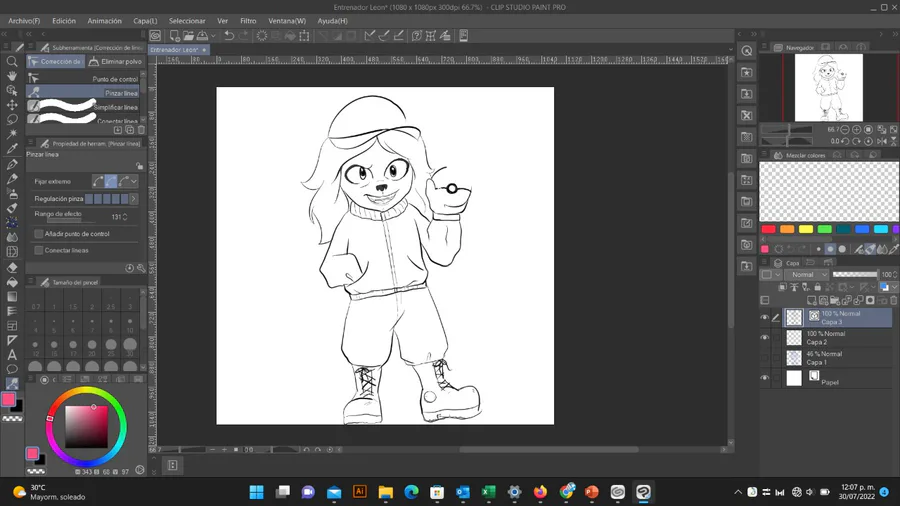Open the layer blending mode Normal dropdown
The height and width of the screenshot is (506, 900).
pos(806,274)
